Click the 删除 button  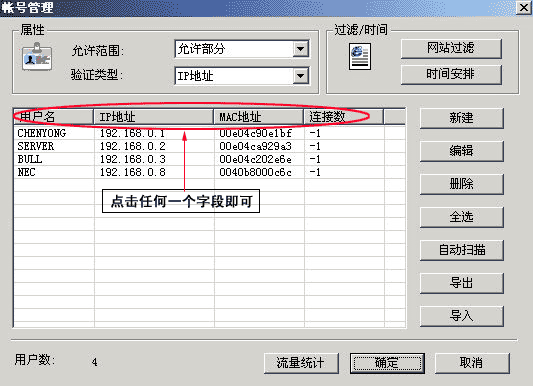[x=462, y=184]
